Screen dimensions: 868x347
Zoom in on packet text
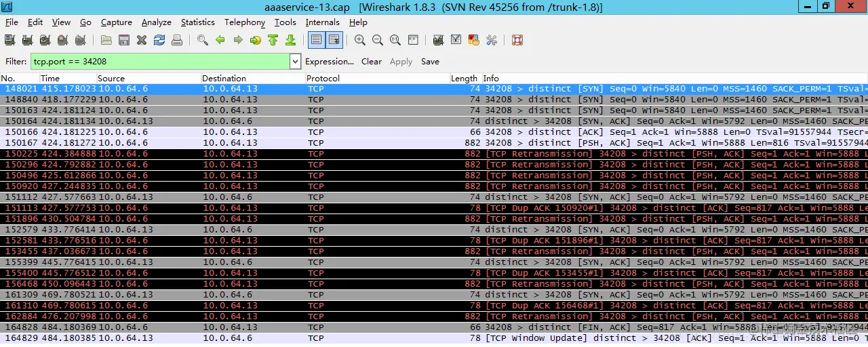click(x=360, y=40)
